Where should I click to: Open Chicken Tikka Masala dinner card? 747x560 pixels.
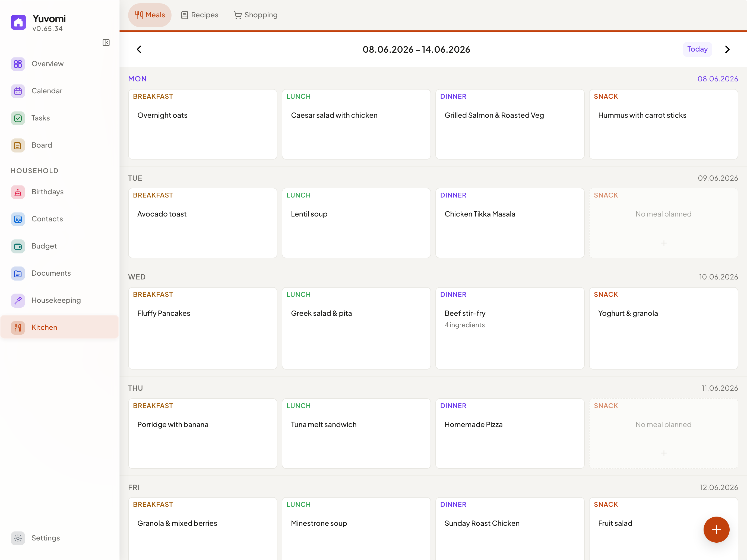pyautogui.click(x=510, y=223)
